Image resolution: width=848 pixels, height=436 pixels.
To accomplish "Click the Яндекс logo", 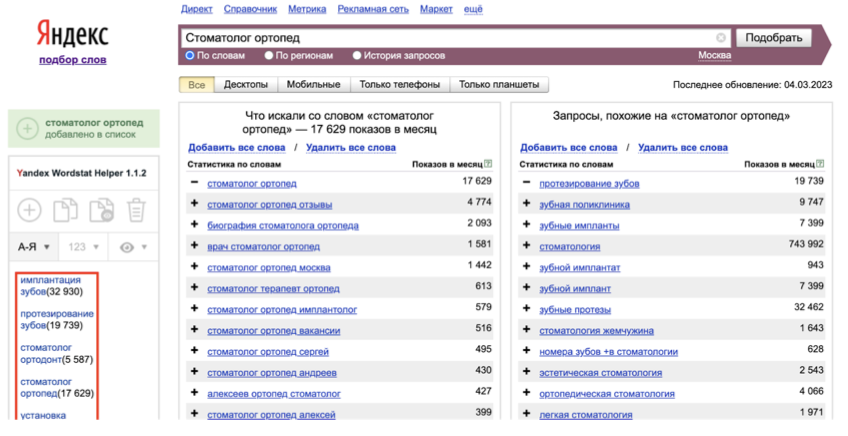I will click(72, 34).
